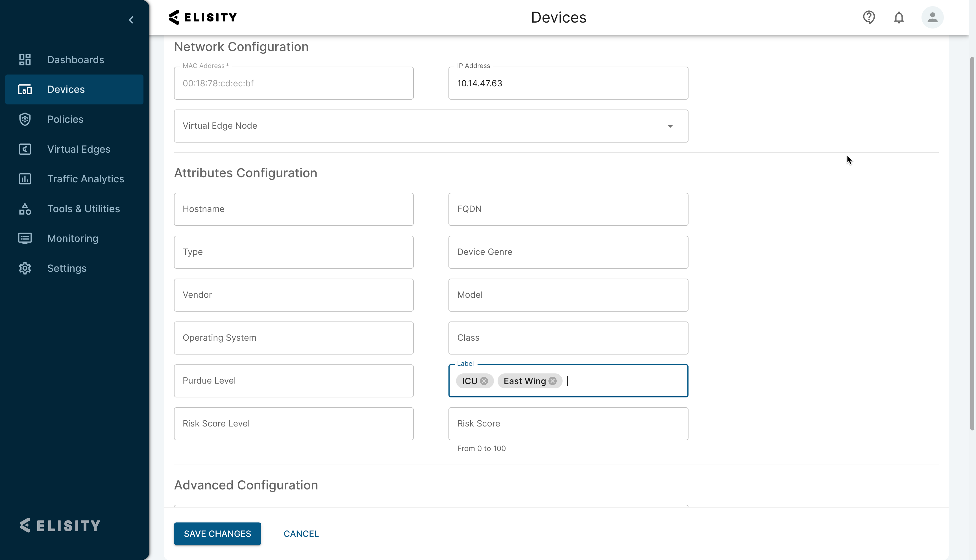Select the Devices page title
This screenshot has width=976, height=560.
[x=559, y=17]
